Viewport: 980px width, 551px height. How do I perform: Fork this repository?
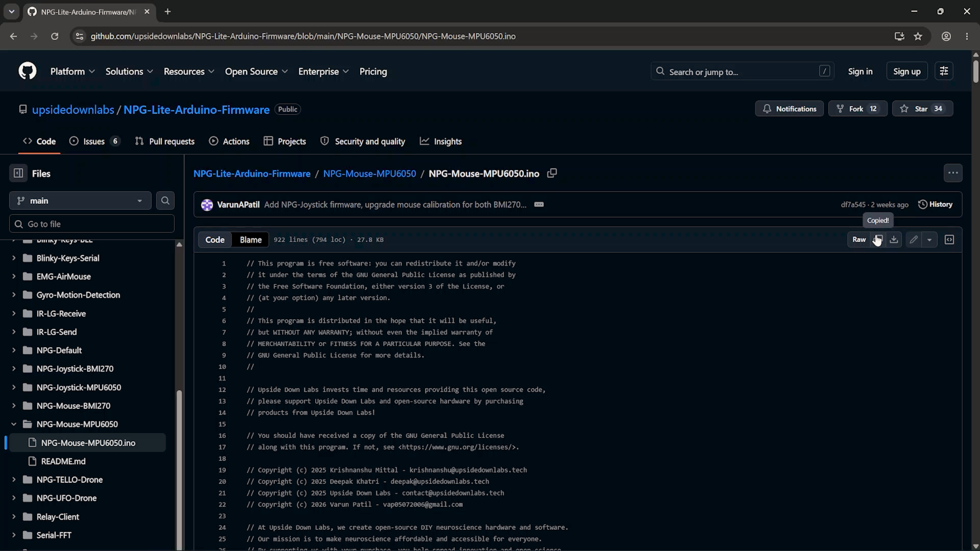[x=857, y=109]
